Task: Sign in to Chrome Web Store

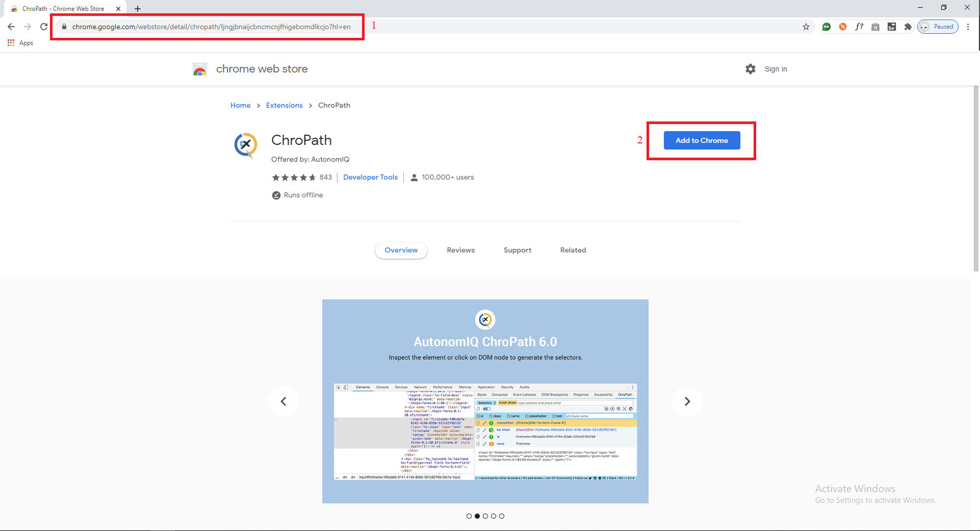Action: (776, 69)
